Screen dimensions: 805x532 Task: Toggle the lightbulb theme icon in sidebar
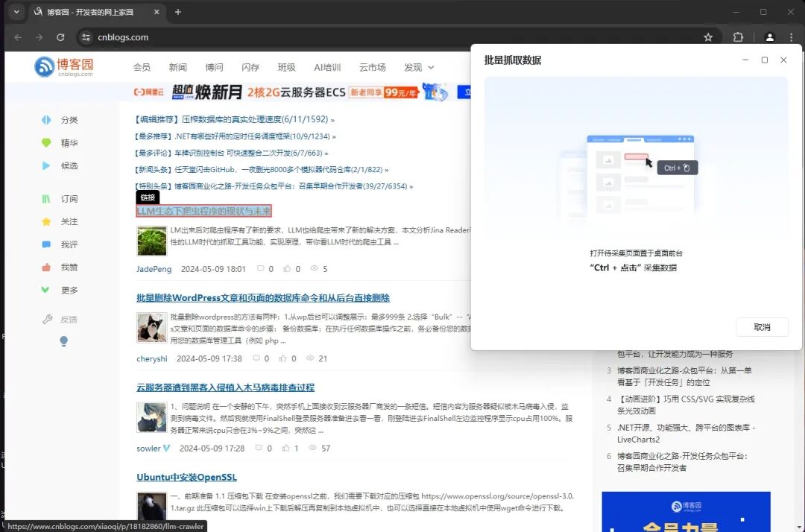(63, 341)
